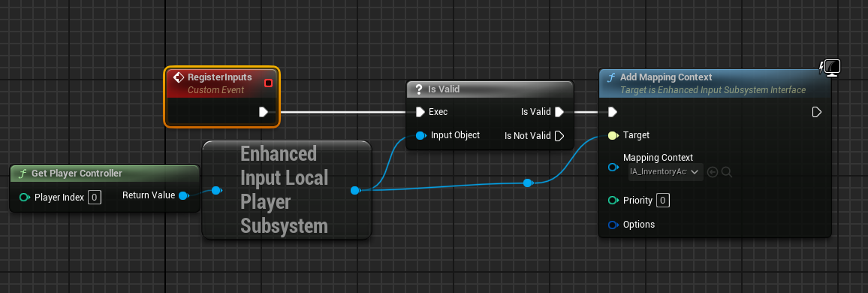This screenshot has width=868, height=293.
Task: Select the RegisterInputs node title
Action: point(220,77)
